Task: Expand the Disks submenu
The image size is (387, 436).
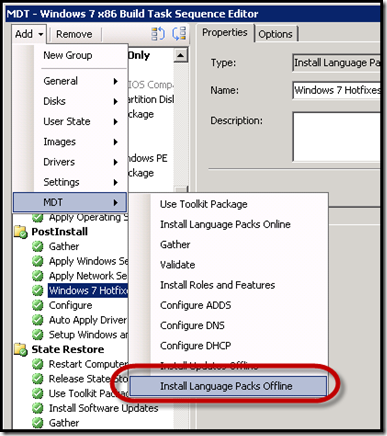Action: coord(81,101)
